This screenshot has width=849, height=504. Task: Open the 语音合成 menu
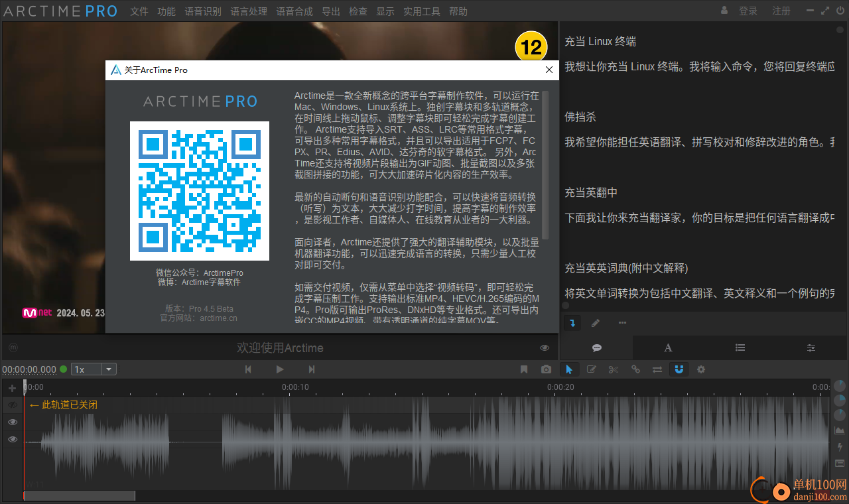point(294,11)
